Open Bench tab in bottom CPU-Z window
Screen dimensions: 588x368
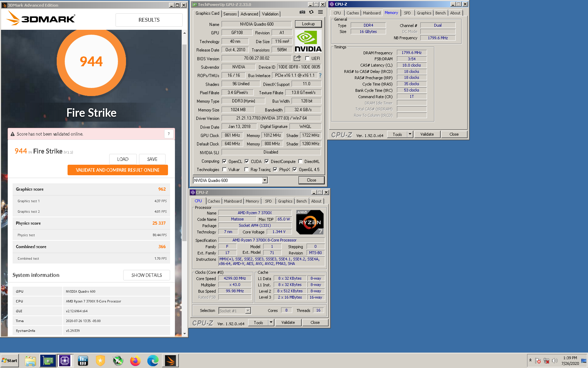[301, 201]
